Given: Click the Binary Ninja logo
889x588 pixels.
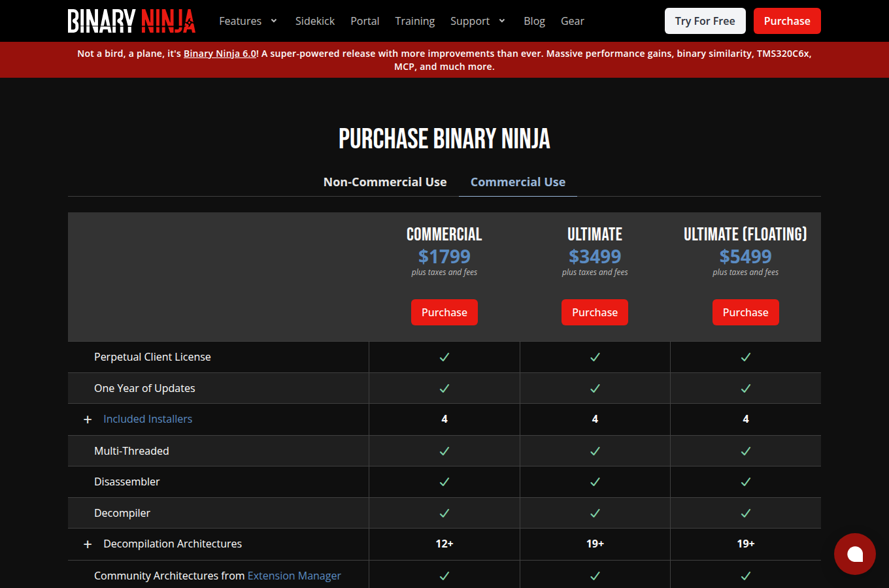Looking at the screenshot, I should (x=131, y=21).
